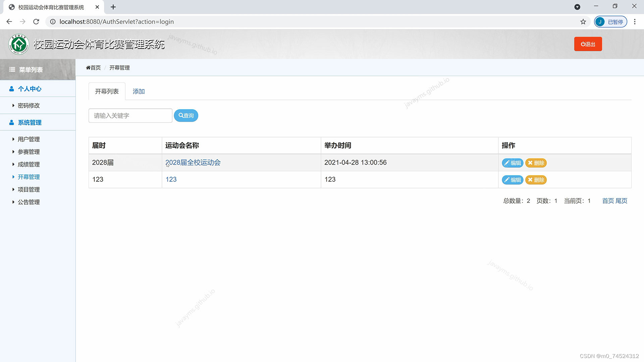This screenshot has width=644, height=362.
Task: Edit the 2028届 row entry
Action: tap(512, 163)
